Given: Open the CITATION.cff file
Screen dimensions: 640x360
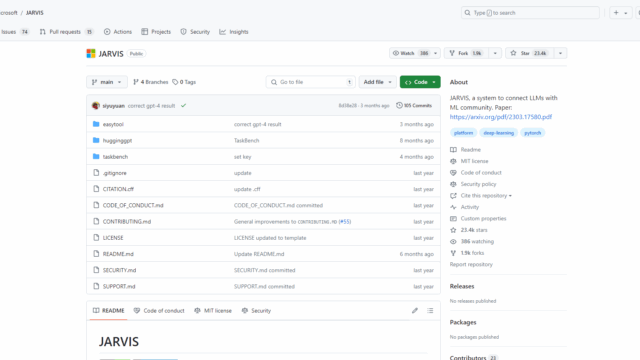Looking at the screenshot, I should pyautogui.click(x=118, y=189).
